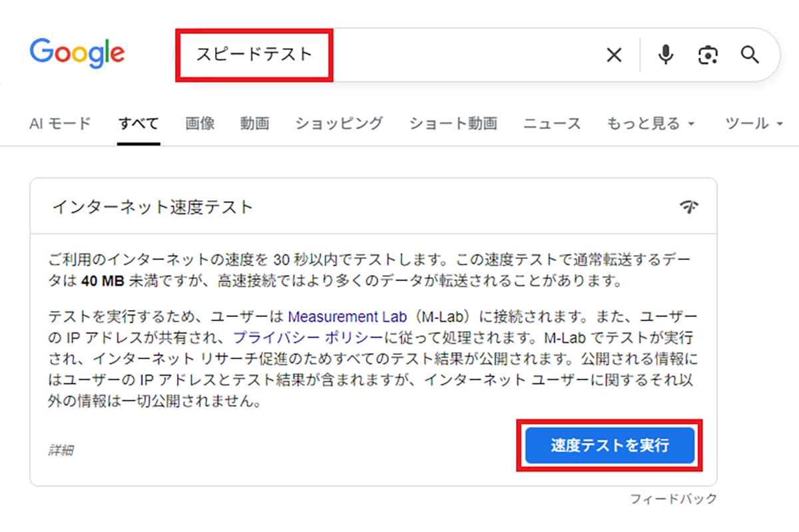Click the magnifying glass search icon

point(750,55)
